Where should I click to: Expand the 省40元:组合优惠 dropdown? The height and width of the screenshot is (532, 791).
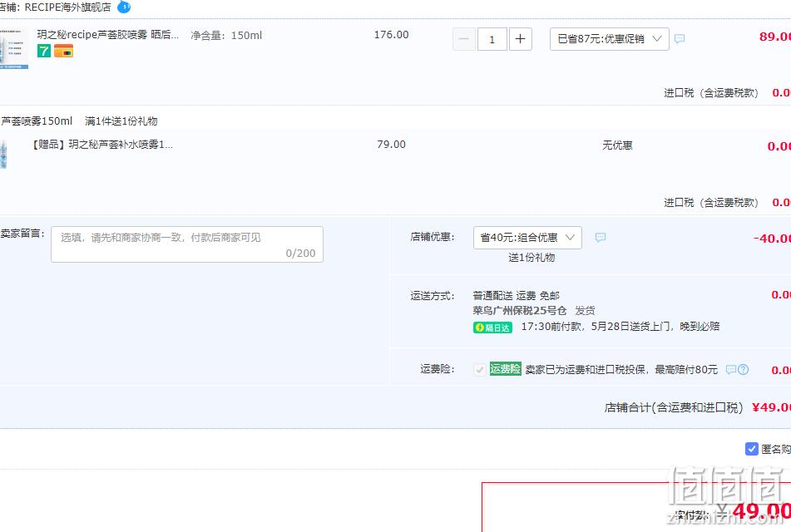point(527,238)
